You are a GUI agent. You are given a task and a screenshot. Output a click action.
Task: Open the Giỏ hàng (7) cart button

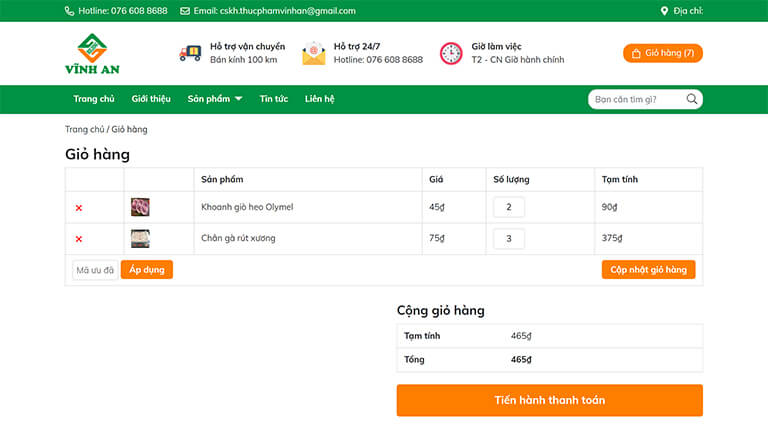coord(663,53)
